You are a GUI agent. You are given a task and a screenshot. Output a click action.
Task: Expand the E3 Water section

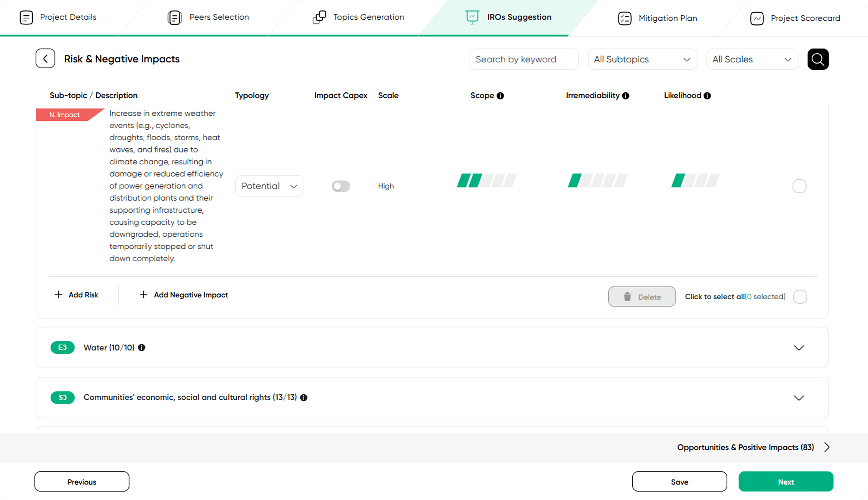pos(798,348)
